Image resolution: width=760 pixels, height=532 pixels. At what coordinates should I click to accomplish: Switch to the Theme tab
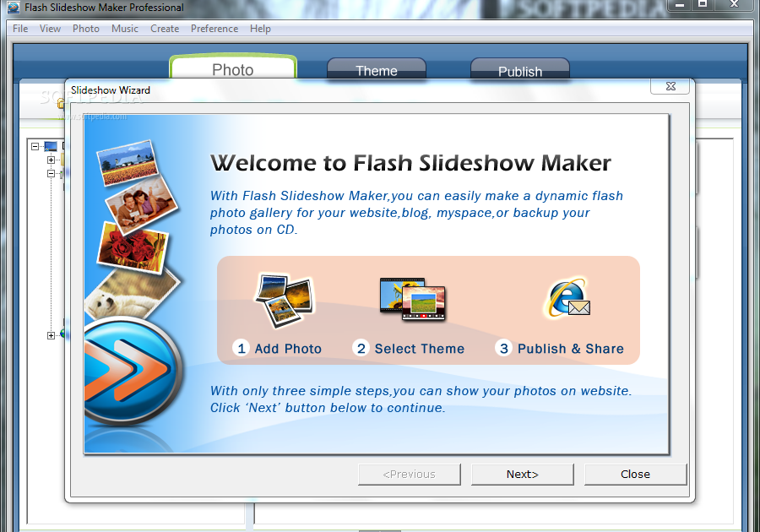pyautogui.click(x=377, y=71)
